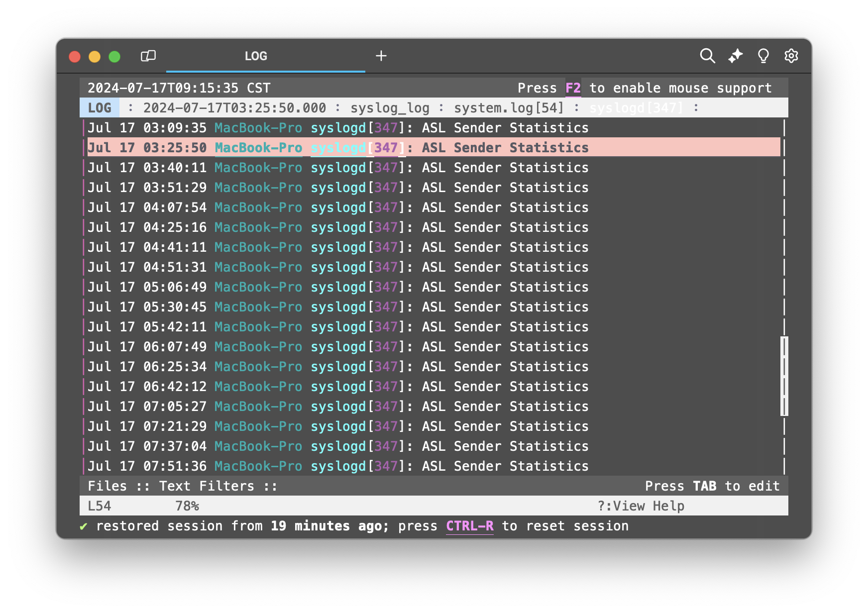Click the split pane icon

pos(148,56)
